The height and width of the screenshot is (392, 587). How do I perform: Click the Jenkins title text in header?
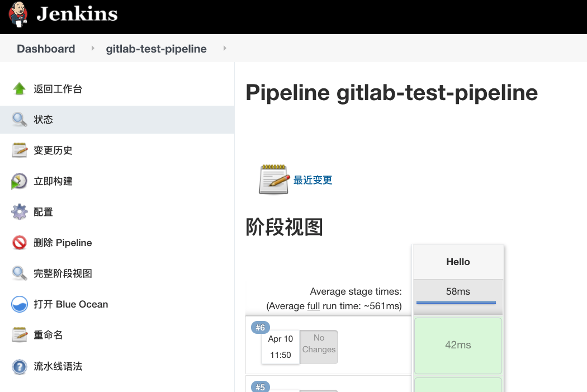(x=77, y=14)
